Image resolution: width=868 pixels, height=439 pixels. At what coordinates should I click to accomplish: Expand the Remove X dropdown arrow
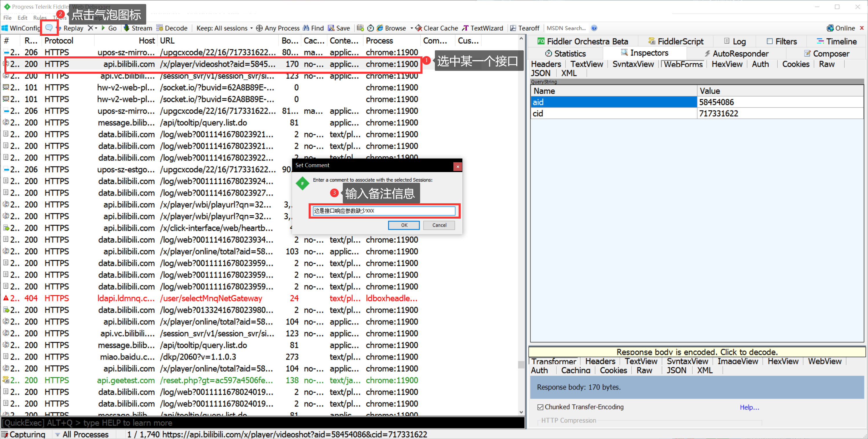click(96, 28)
